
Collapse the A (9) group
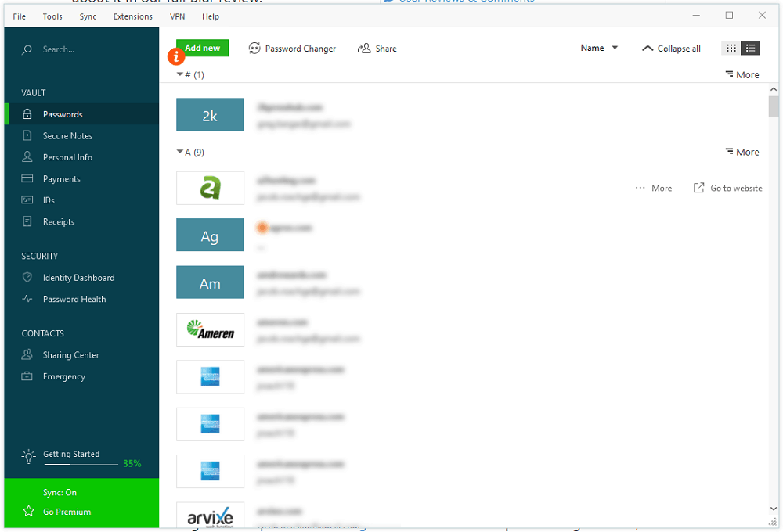[180, 152]
